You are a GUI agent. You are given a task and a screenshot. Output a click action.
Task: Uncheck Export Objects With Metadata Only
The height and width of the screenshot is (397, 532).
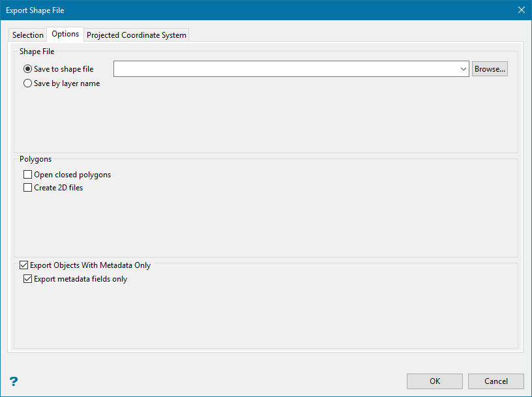[24, 265]
